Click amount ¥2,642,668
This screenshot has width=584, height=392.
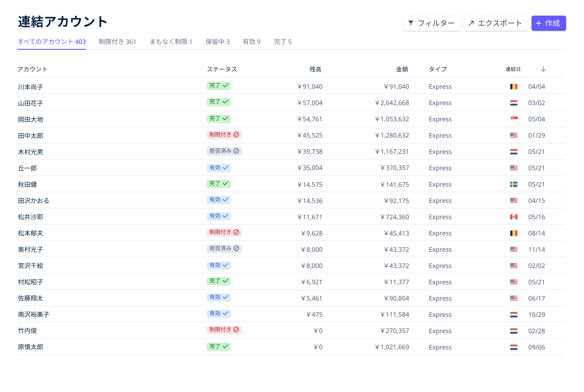pyautogui.click(x=392, y=103)
